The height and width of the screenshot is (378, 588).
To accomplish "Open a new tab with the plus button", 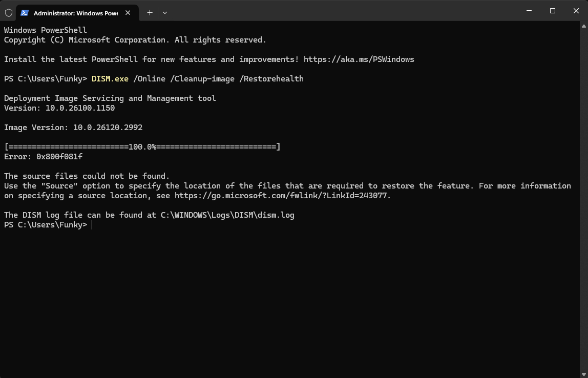I will 150,13.
